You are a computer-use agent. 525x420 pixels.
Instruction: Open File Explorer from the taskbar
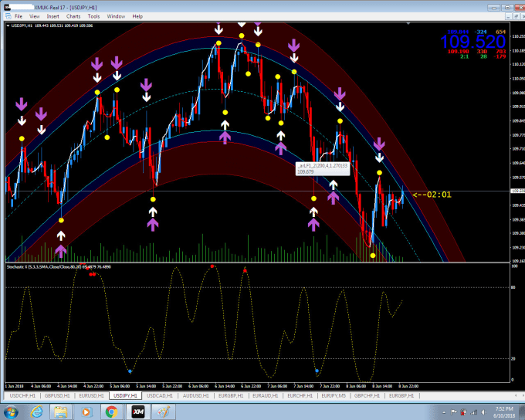[x=60, y=412]
